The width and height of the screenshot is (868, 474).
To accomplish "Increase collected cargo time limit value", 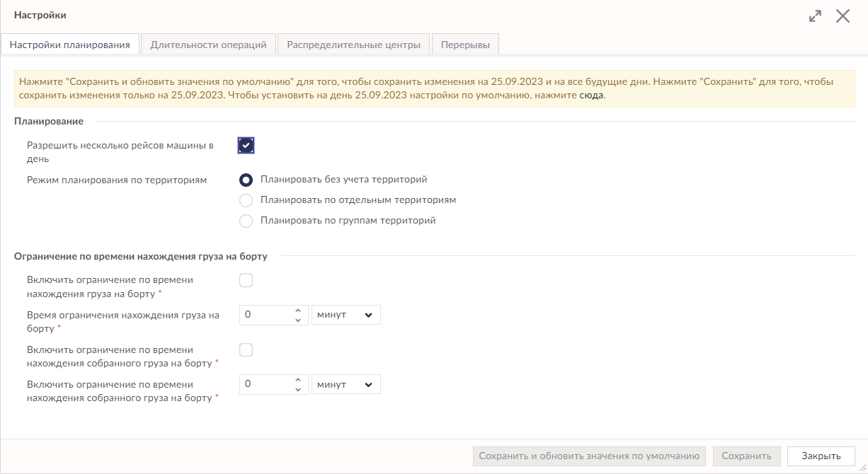I will 298,380.
